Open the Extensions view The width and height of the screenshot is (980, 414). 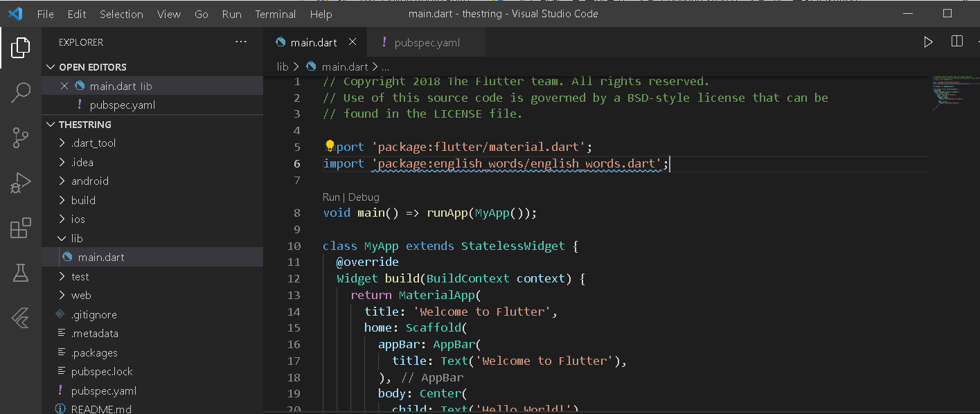[x=21, y=228]
